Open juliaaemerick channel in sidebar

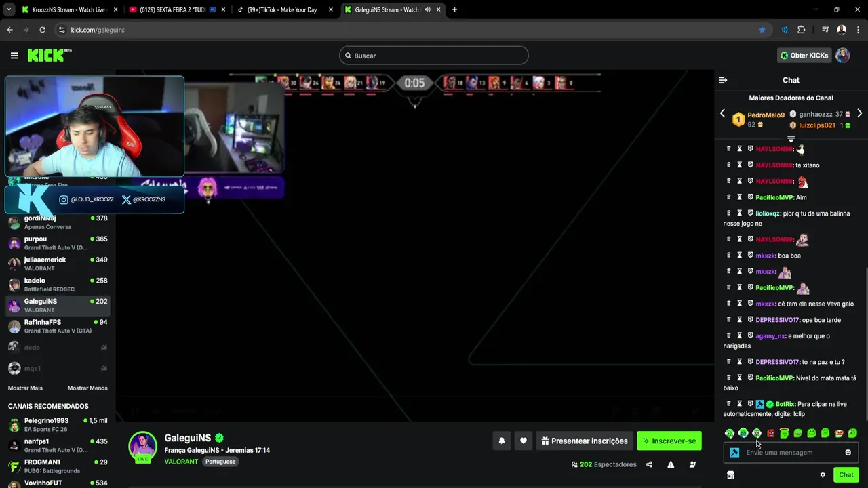[x=58, y=264]
